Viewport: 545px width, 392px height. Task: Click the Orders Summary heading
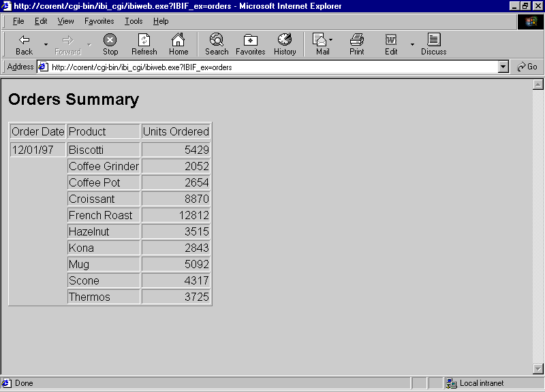click(x=74, y=99)
